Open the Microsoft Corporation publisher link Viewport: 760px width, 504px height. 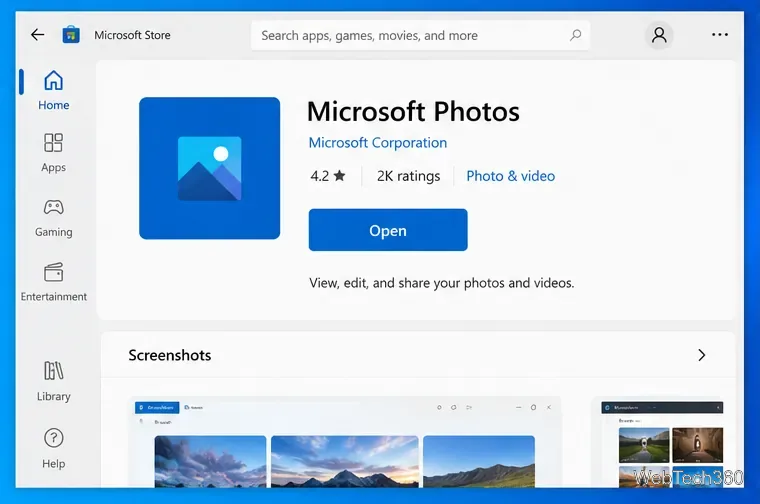378,142
